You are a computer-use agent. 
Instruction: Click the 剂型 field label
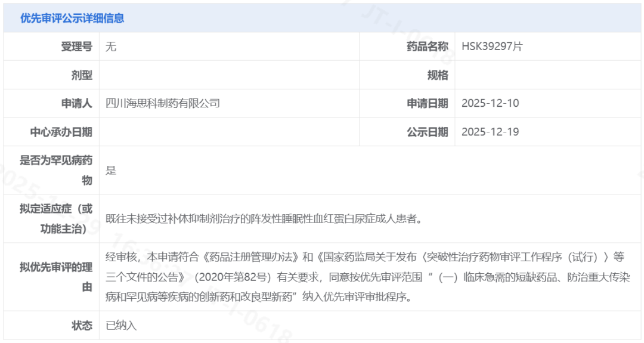[x=82, y=75]
